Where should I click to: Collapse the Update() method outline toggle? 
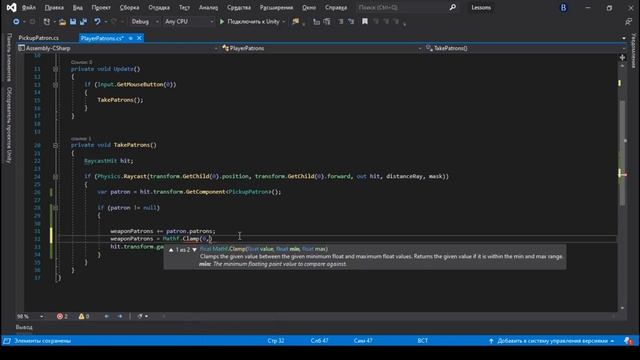pos(56,69)
